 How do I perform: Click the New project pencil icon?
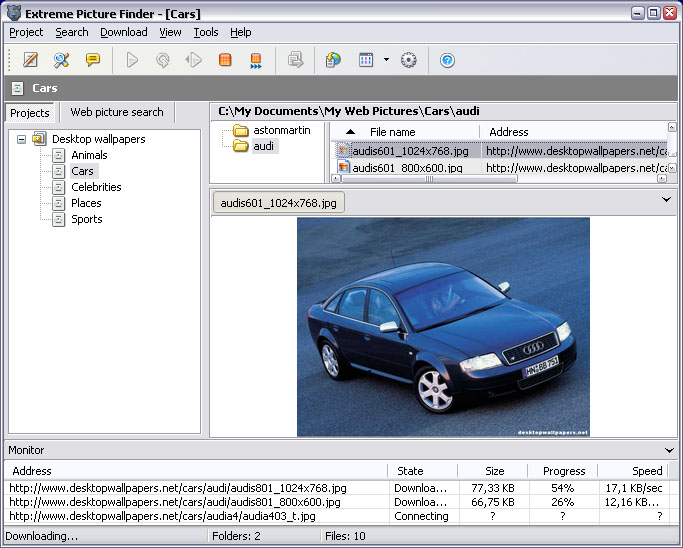tap(30, 60)
